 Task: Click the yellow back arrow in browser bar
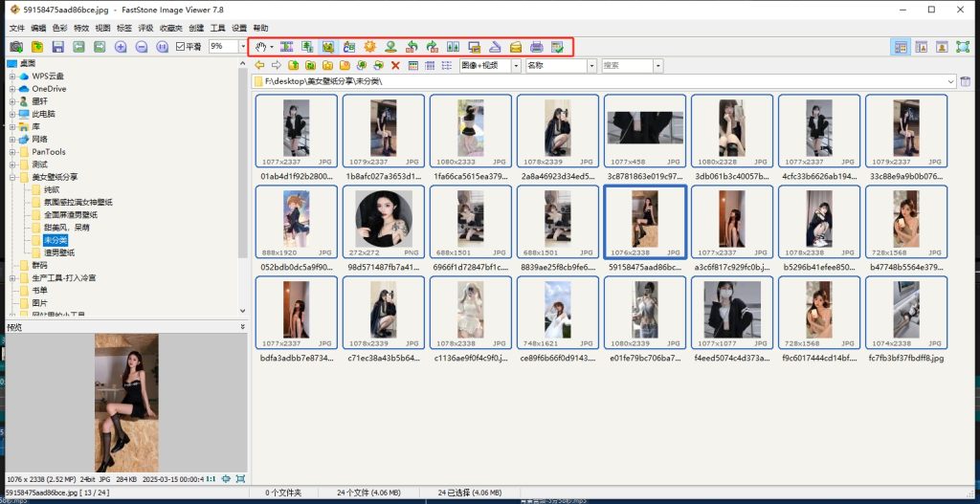pos(259,66)
